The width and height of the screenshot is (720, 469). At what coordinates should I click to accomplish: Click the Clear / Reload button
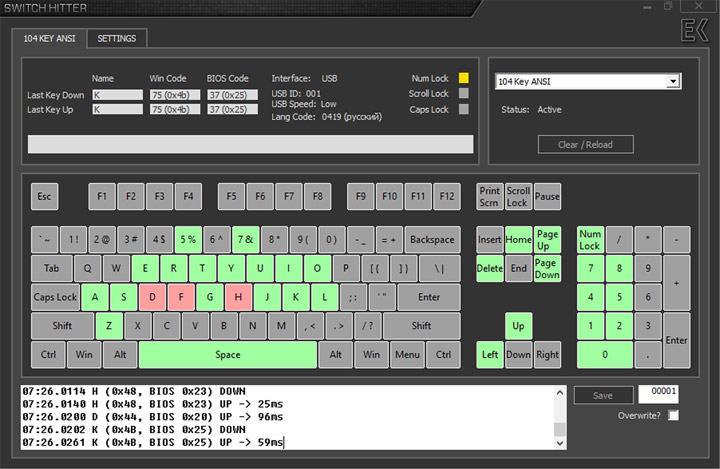tap(586, 144)
